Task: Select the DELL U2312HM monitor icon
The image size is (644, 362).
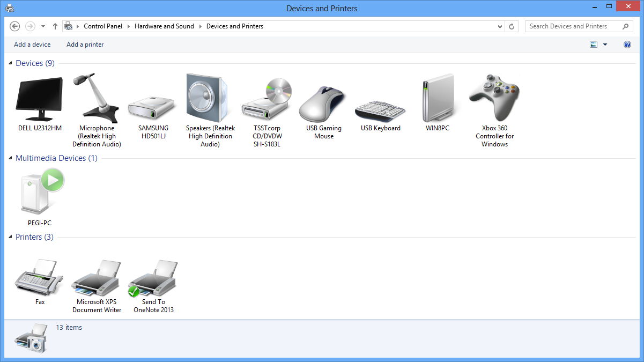Action: (40, 99)
